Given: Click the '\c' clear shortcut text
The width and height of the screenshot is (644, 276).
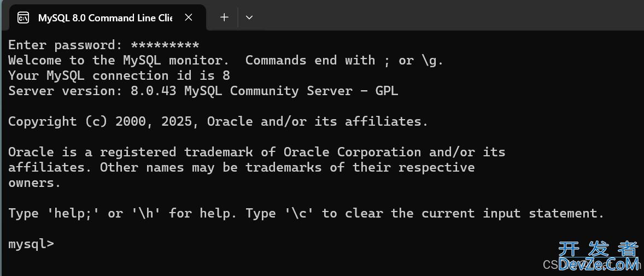Looking at the screenshot, I should point(298,213).
